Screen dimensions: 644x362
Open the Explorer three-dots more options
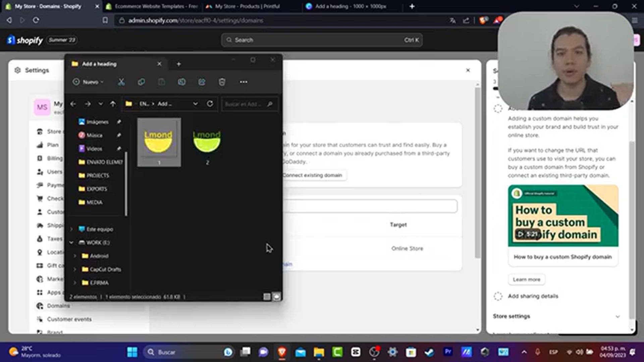click(244, 82)
